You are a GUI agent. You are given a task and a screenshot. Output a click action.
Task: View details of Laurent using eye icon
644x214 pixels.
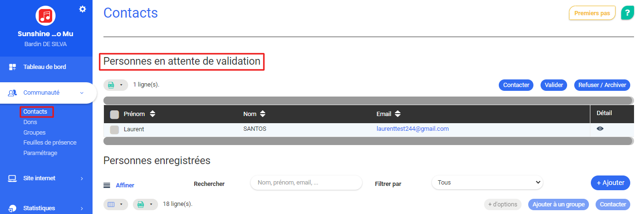(x=600, y=128)
